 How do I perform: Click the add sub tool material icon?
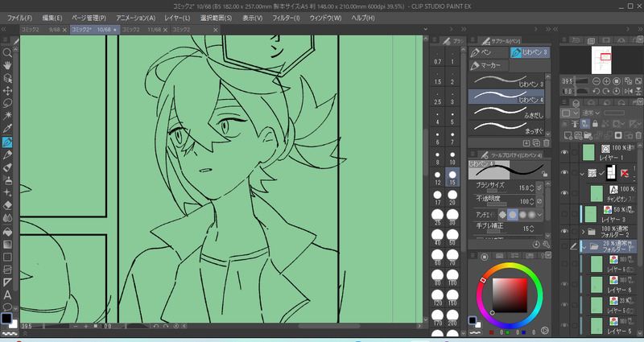[x=526, y=143]
